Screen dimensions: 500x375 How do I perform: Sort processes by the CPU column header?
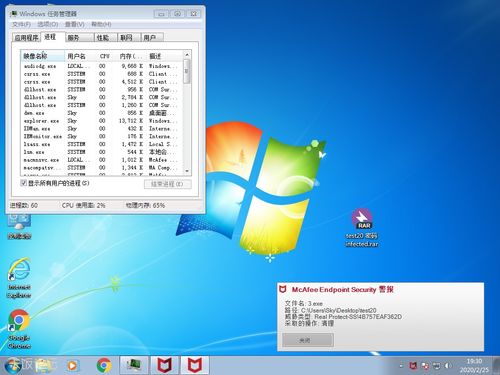click(x=105, y=56)
